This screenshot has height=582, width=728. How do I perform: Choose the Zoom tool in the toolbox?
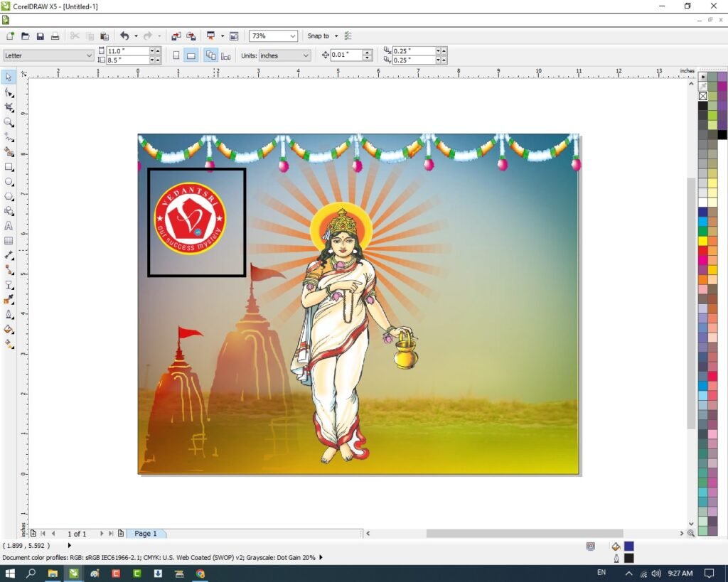(x=9, y=122)
